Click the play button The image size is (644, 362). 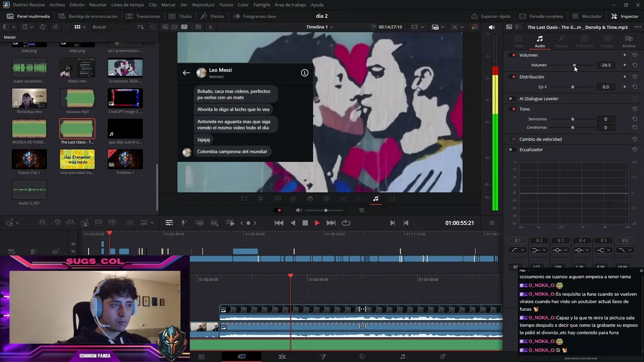point(317,223)
